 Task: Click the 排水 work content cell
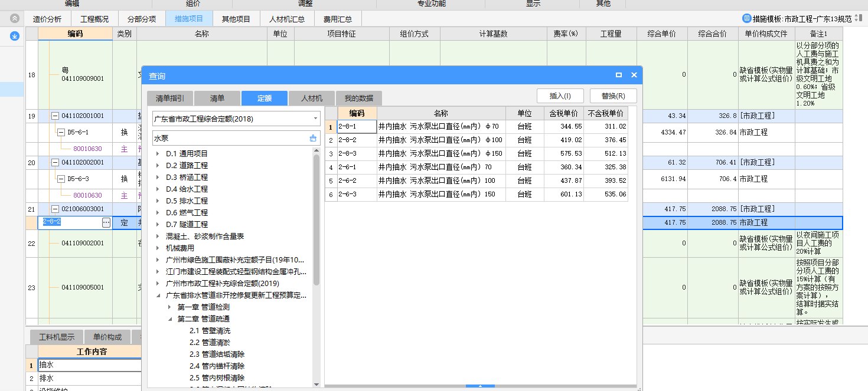90,378
